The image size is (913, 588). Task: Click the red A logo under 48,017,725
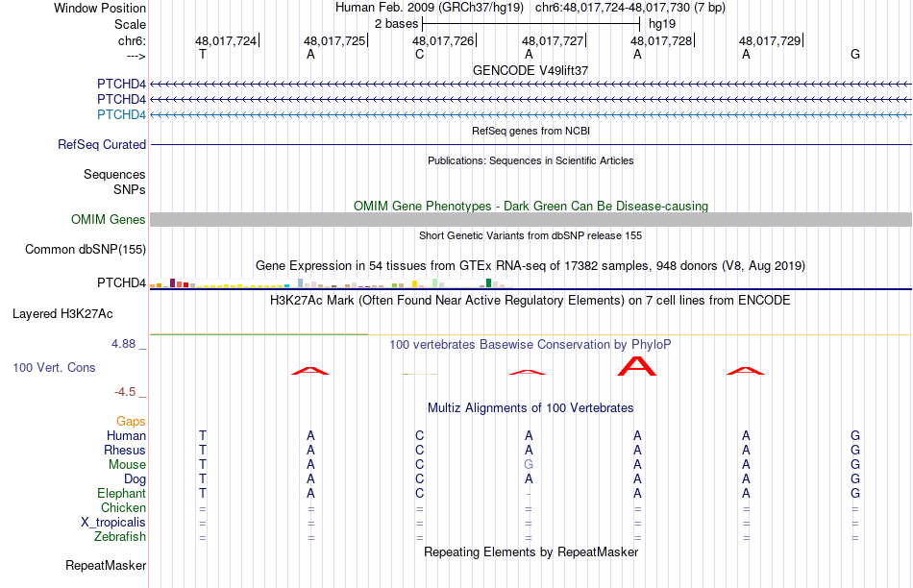310,370
